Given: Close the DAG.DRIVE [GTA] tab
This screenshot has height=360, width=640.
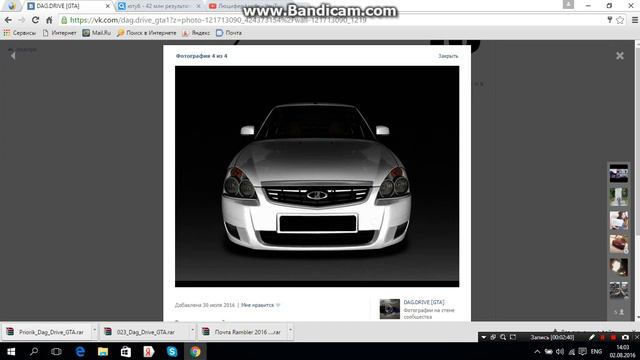Looking at the screenshot, I should 108,6.
